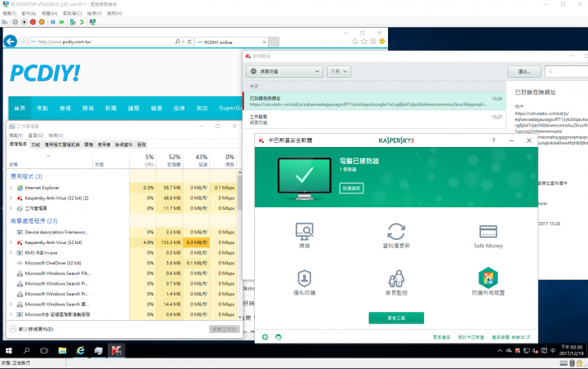Expand background Kaspersky Anti-Virus (32 bit) row
Image resolution: width=588 pixels, height=369 pixels.
(11, 242)
